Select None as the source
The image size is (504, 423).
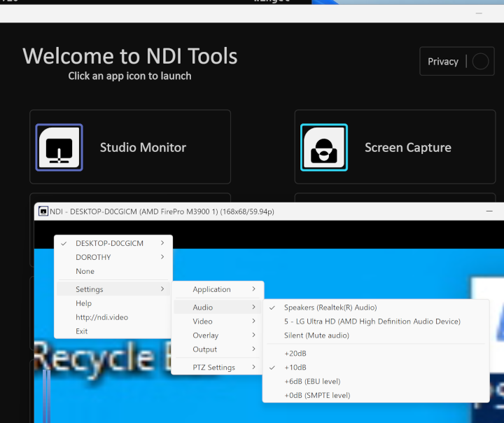[x=113, y=271]
